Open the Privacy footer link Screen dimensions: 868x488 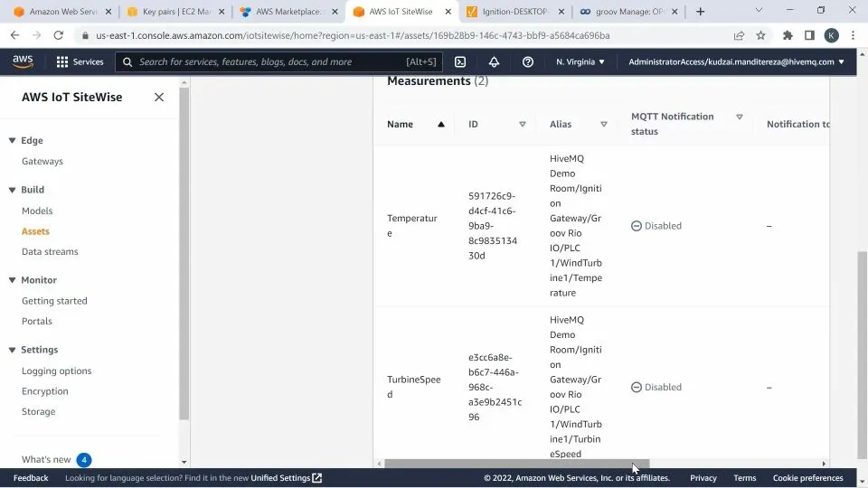click(x=703, y=478)
